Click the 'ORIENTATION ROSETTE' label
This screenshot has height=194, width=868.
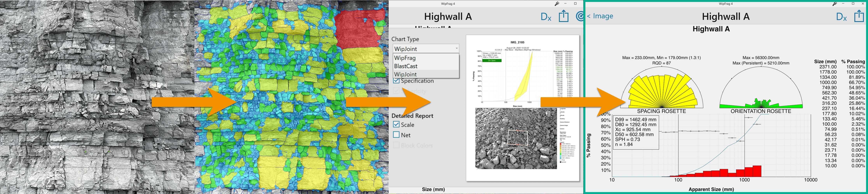[761, 111]
